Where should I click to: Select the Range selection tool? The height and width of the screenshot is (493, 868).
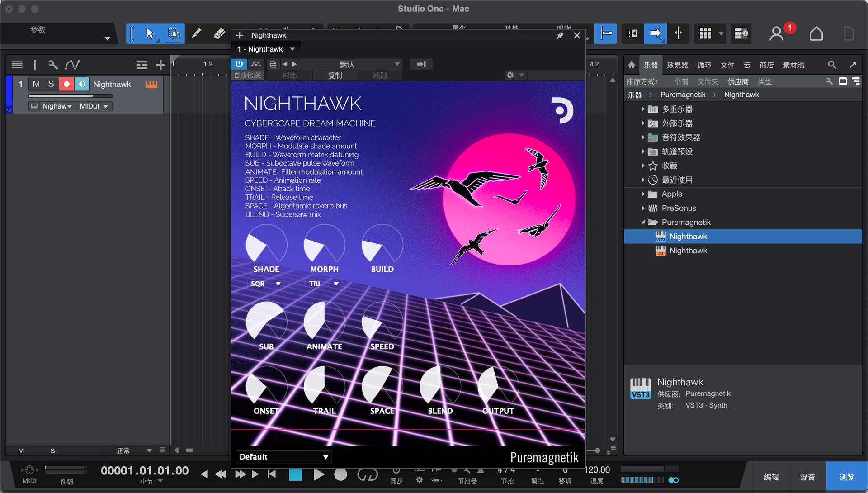coord(173,34)
